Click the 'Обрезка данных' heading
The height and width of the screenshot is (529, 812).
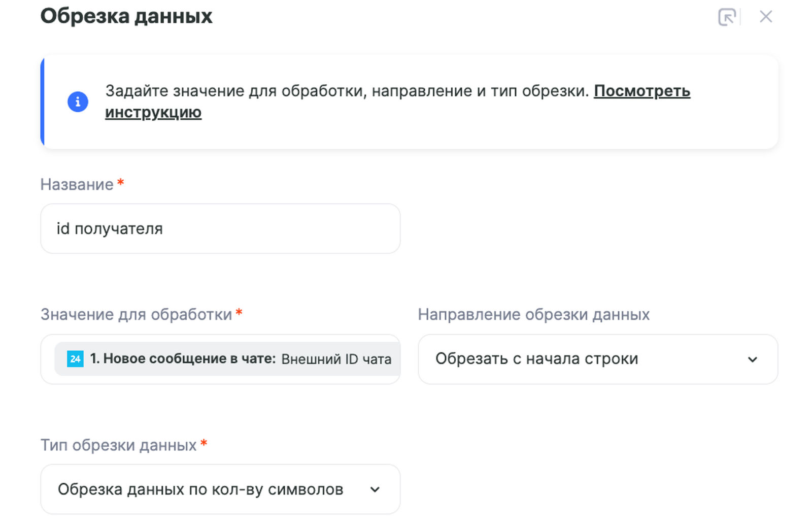(126, 16)
